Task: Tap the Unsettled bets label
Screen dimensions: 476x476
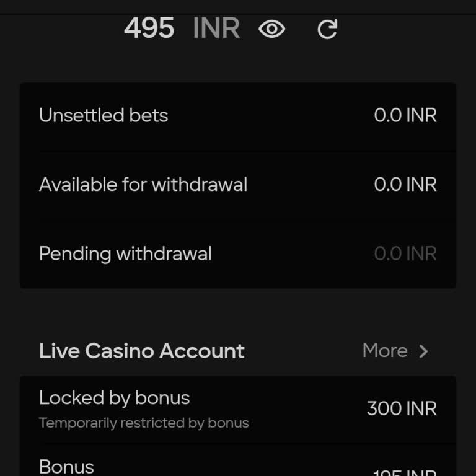Action: click(x=104, y=115)
